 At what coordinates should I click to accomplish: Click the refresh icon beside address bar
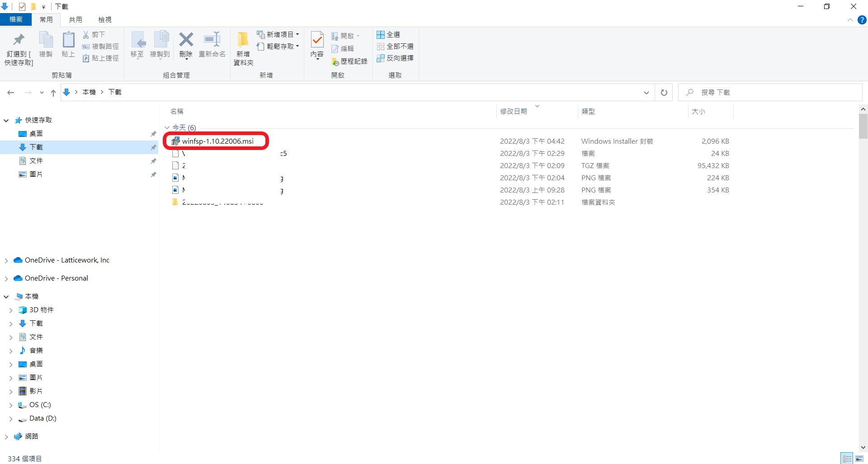click(x=664, y=92)
